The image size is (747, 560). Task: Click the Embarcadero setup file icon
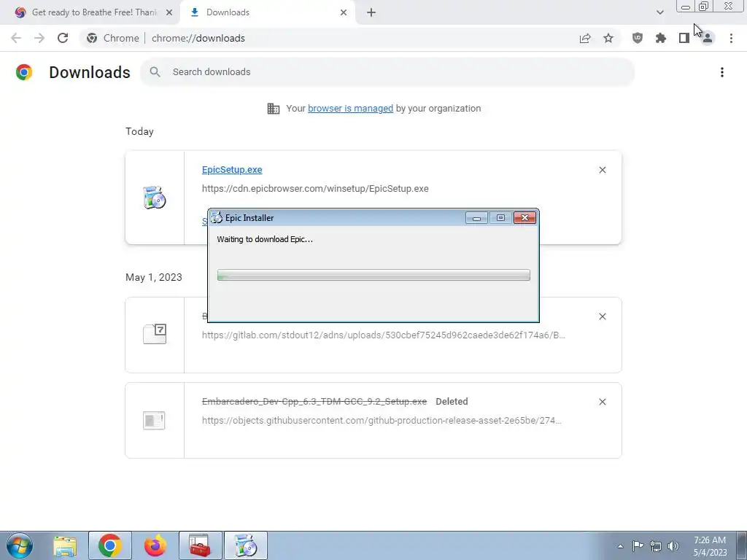pos(154,421)
